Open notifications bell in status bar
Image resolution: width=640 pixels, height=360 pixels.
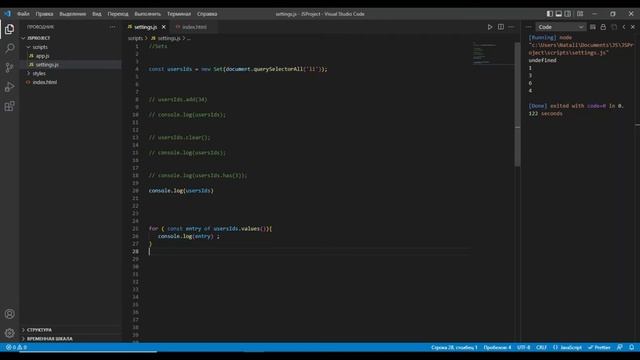pyautogui.click(x=631, y=347)
